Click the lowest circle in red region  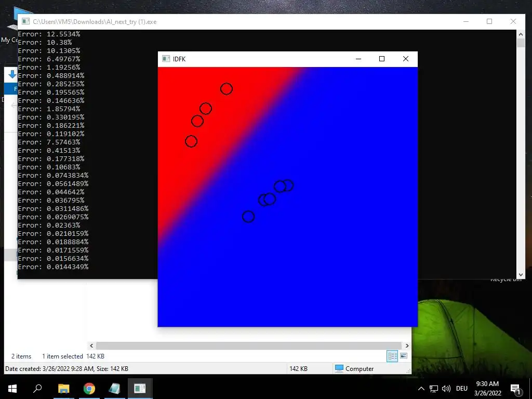(191, 141)
